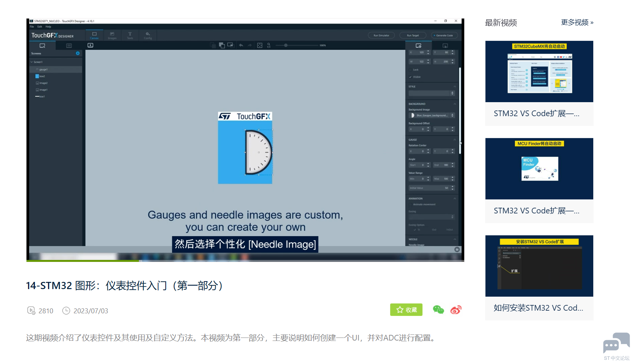The height and width of the screenshot is (364, 633).
Task: Click the video settings icon at the player corner
Action: point(457,249)
